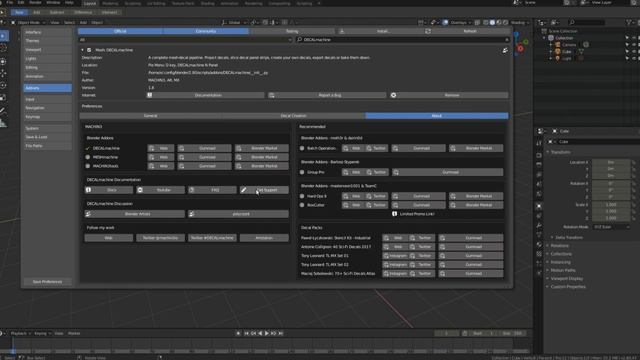Screen dimensions: 640x360
Task: Open DECALmachine Gumroad link
Action: coord(204,148)
